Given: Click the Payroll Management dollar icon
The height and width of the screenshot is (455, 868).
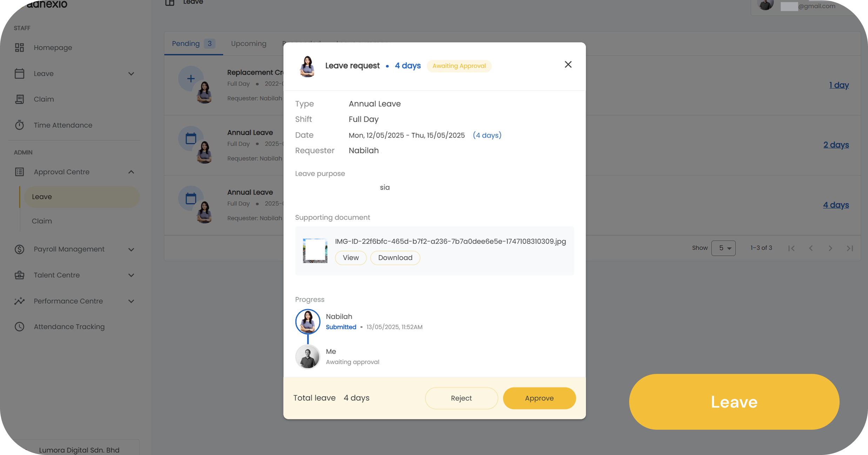Looking at the screenshot, I should tap(19, 249).
